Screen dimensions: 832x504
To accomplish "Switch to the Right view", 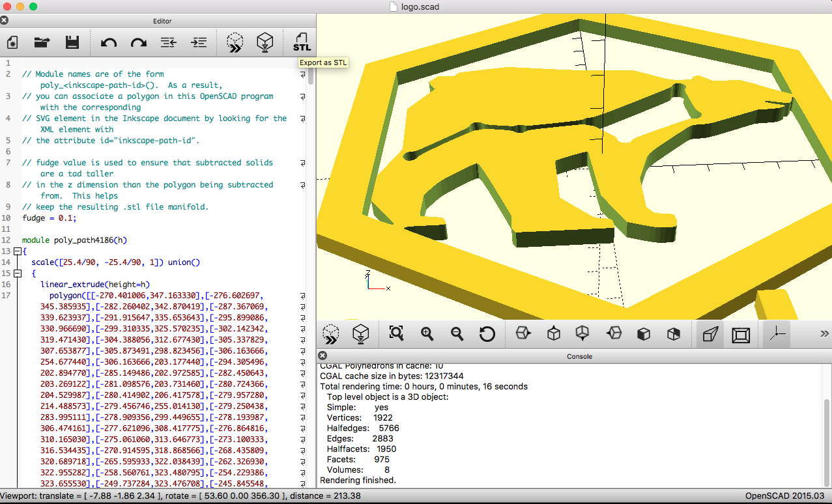I will (523, 334).
